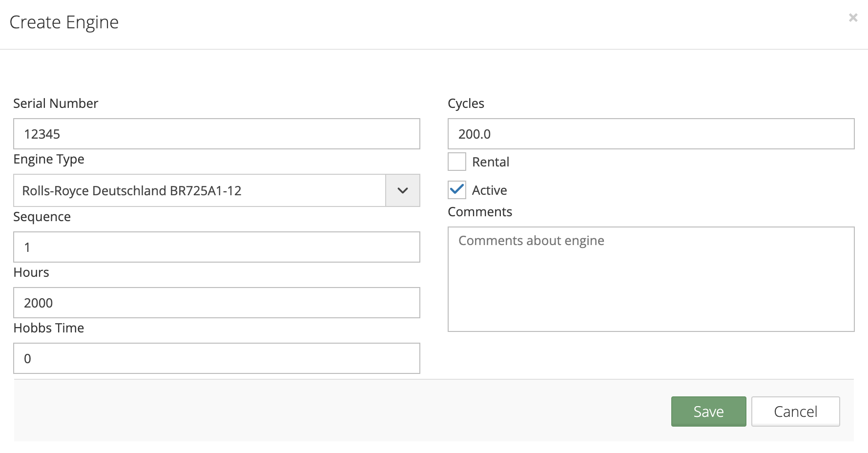Focus the Cycles field showing 200.0
The width and height of the screenshot is (868, 453).
(650, 134)
